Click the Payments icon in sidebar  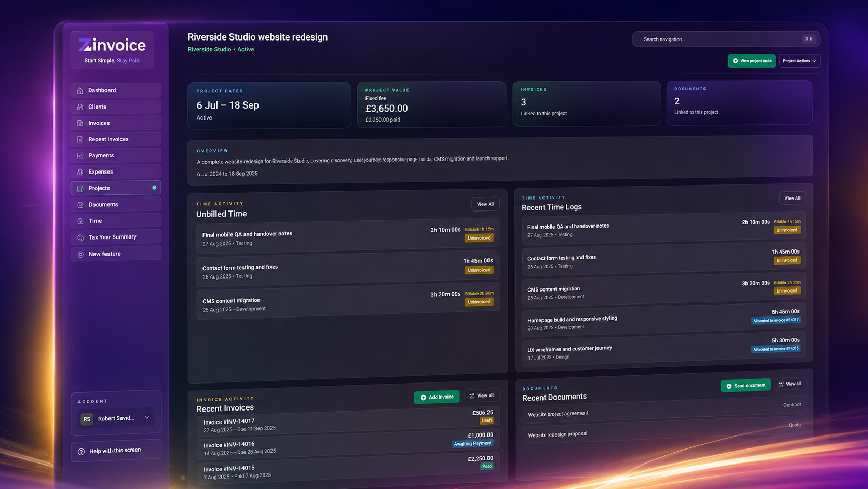click(80, 155)
